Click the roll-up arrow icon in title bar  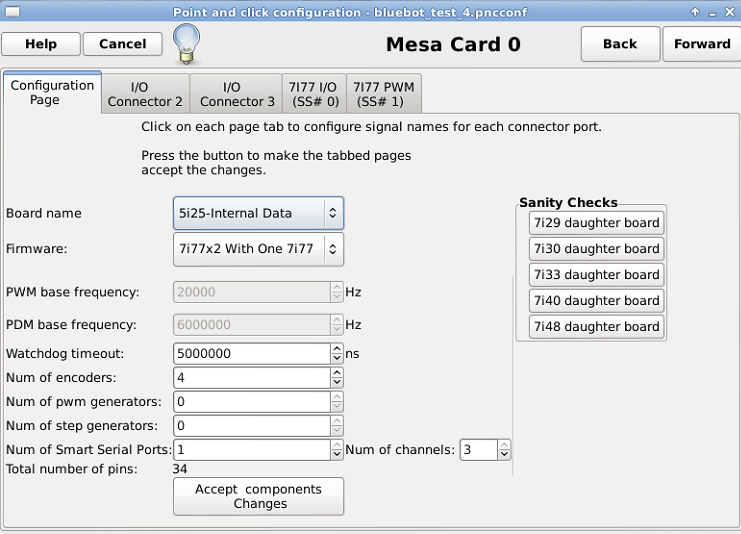(x=695, y=12)
